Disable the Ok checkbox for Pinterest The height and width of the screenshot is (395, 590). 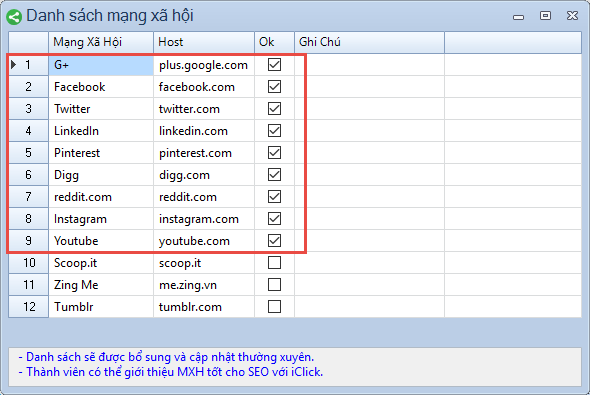click(x=274, y=153)
